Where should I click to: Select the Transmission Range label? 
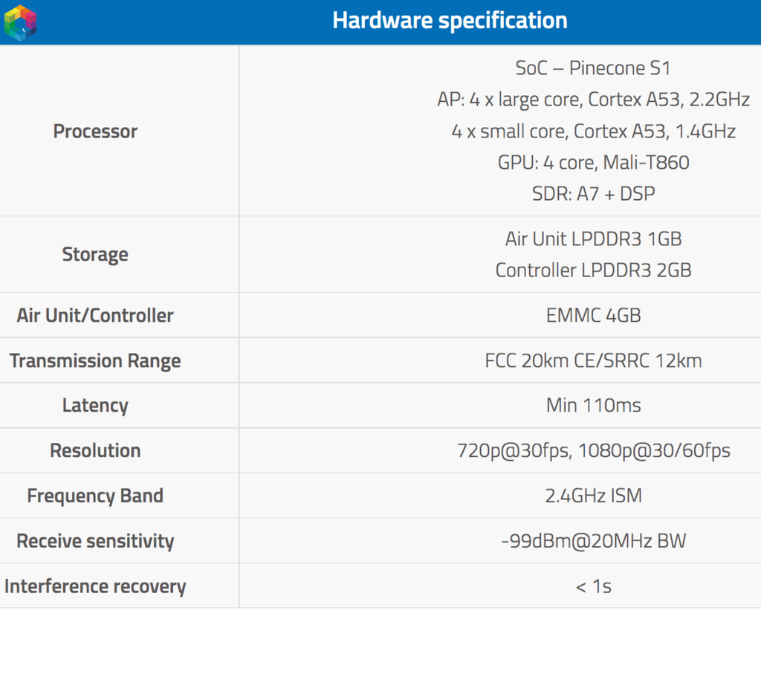point(95,361)
